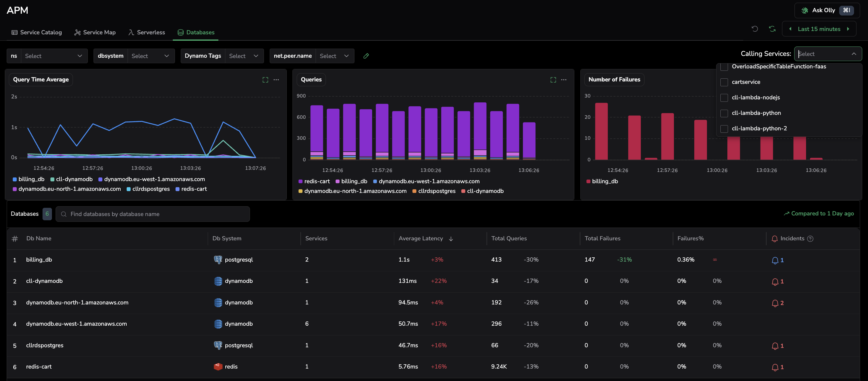Click the Ask Olly sparkle icon

805,10
